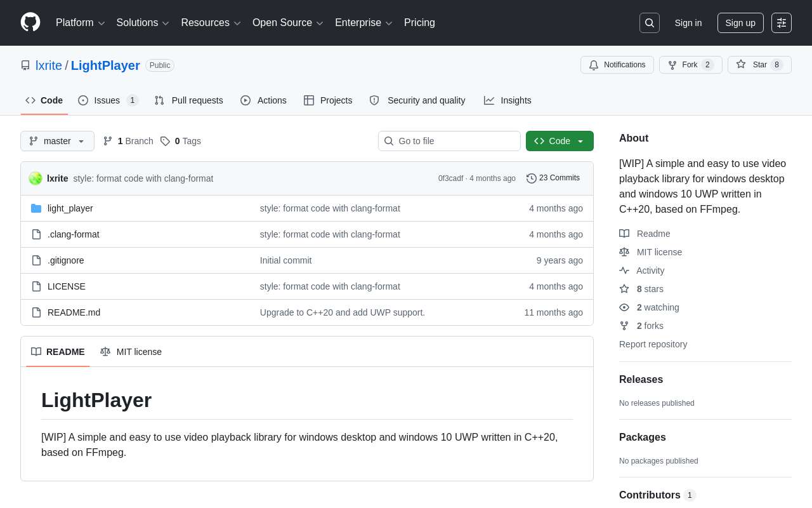Open the light_player folder name
The height and width of the screenshot is (508, 812).
pyautogui.click(x=70, y=208)
